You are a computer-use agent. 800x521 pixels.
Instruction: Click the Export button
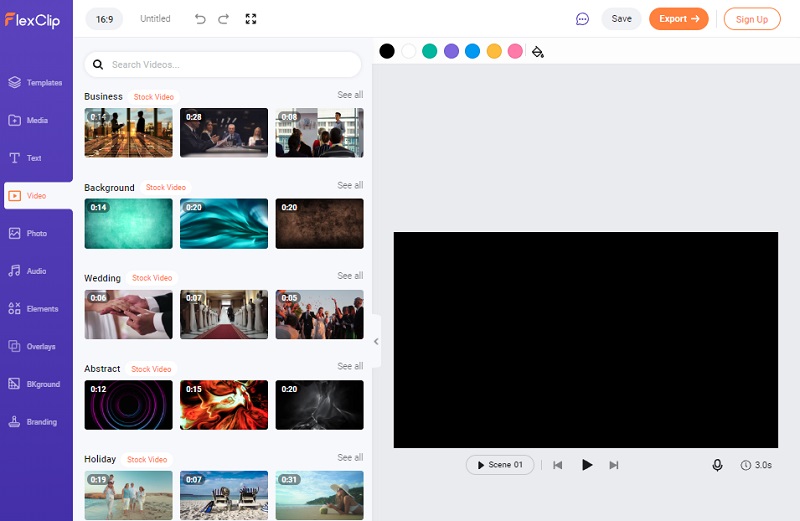[678, 19]
